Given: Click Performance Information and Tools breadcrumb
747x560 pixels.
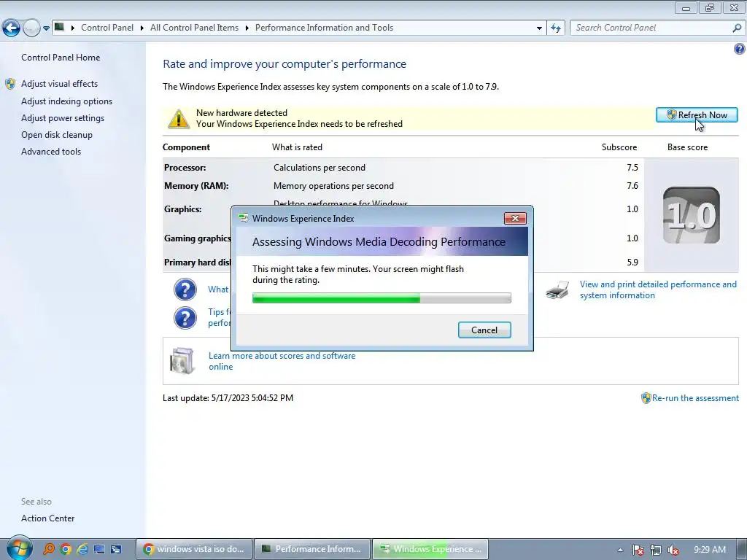Looking at the screenshot, I should [x=324, y=28].
